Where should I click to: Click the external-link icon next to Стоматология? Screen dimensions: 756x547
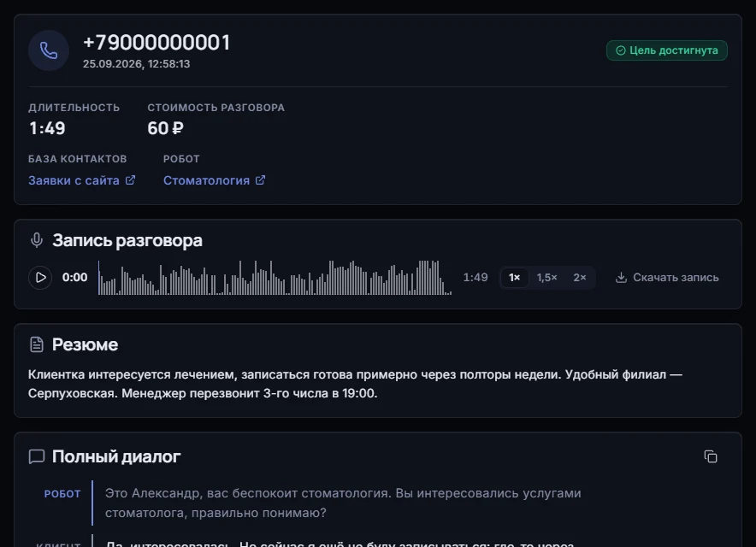[x=260, y=179]
